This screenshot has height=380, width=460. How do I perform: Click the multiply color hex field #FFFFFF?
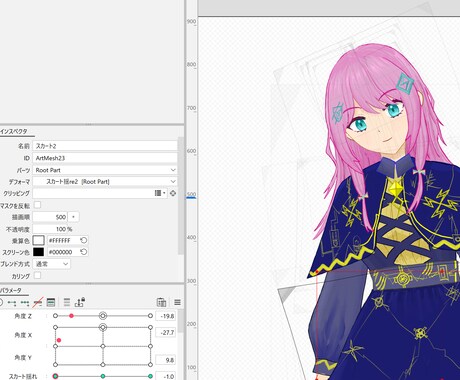click(63, 240)
